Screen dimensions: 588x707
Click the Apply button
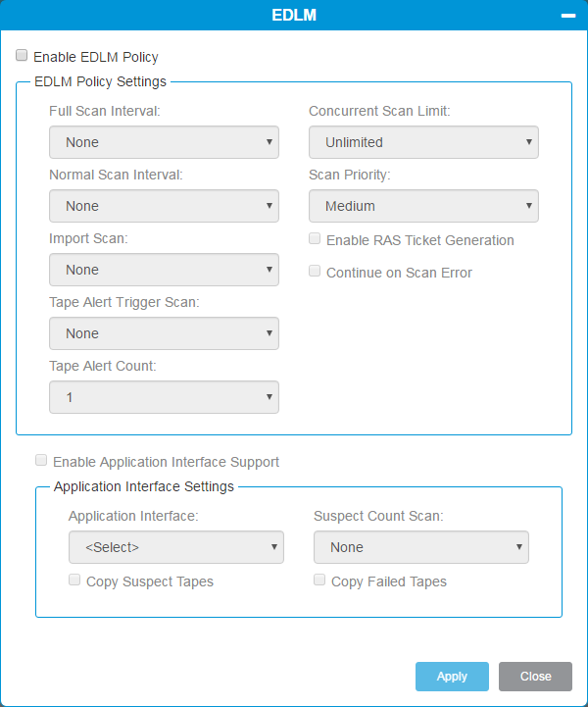pos(452,677)
